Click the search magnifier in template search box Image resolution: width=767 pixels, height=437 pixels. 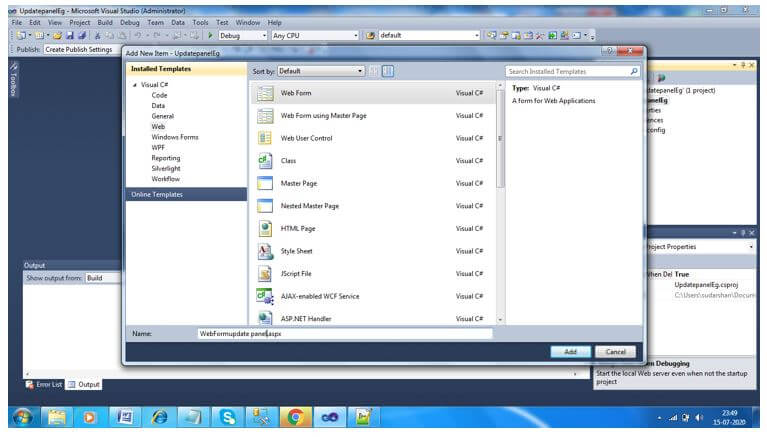click(634, 71)
